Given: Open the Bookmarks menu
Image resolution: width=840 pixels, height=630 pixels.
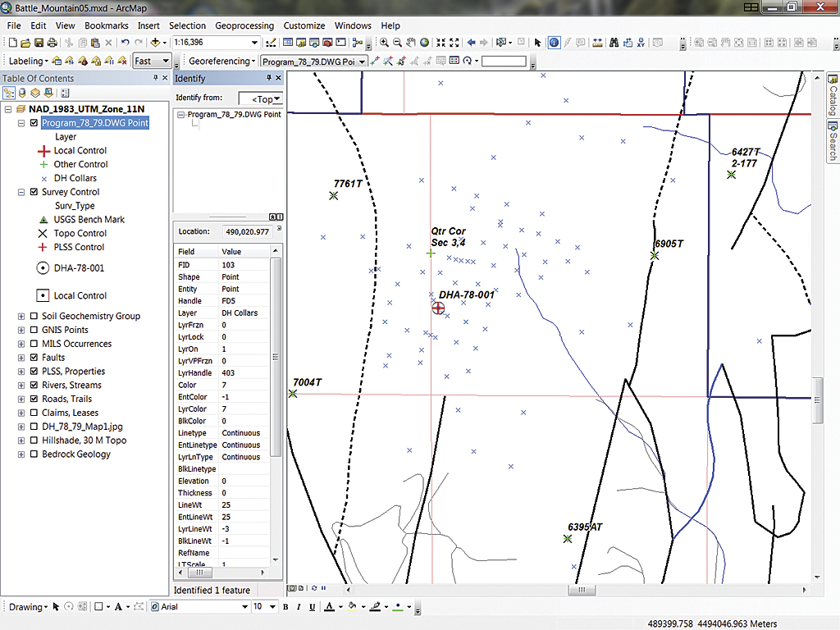Looking at the screenshot, I should pyautogui.click(x=107, y=25).
